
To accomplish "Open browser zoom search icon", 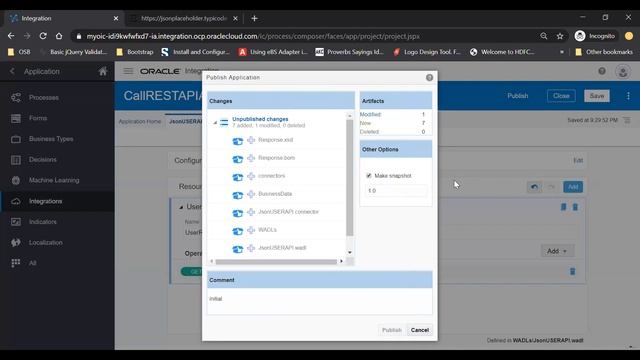I will [x=544, y=36].
